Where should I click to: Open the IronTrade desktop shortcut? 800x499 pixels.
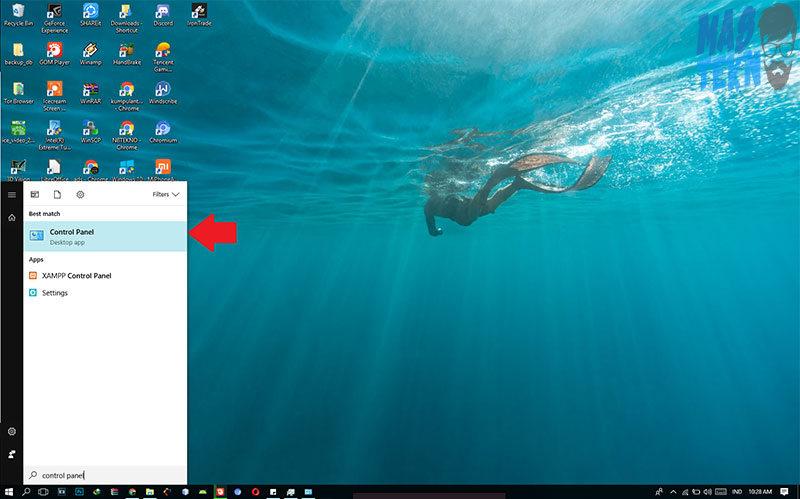(x=199, y=14)
